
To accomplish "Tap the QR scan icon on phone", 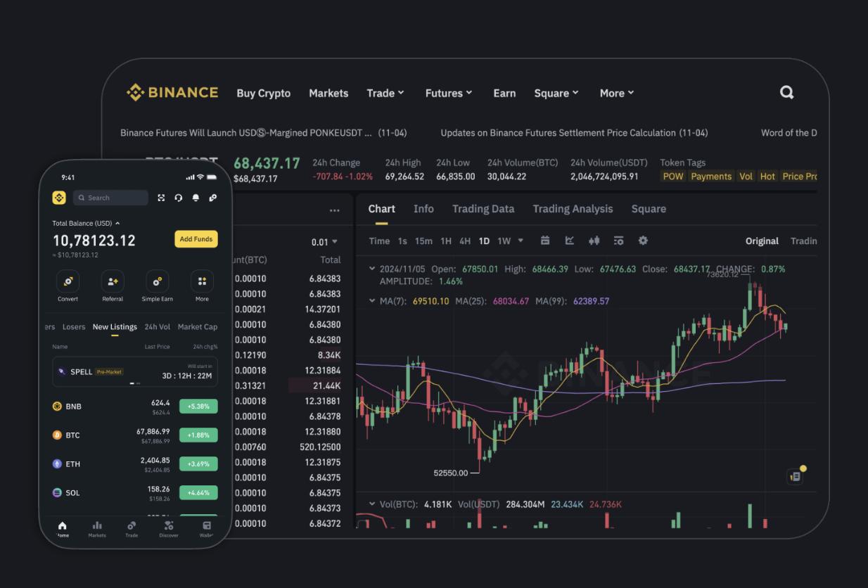I will tap(161, 198).
